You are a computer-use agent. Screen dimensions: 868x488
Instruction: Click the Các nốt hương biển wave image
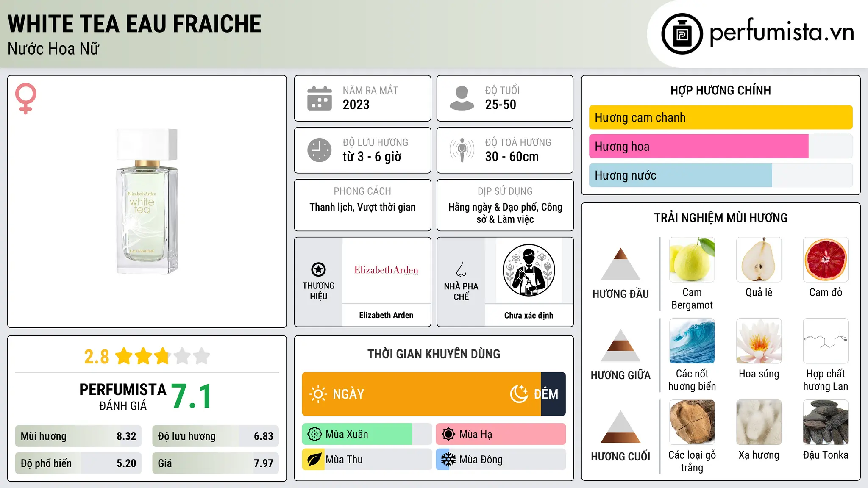(x=692, y=341)
